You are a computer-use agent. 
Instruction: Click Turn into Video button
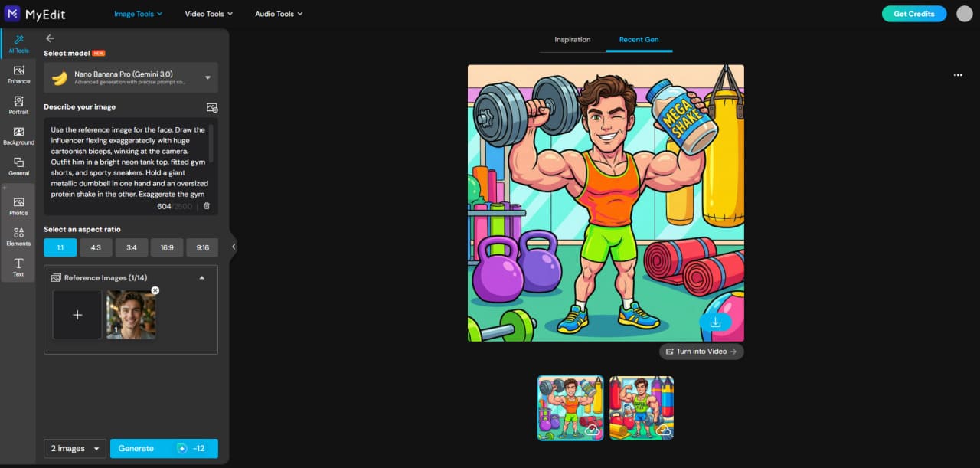[x=701, y=352]
